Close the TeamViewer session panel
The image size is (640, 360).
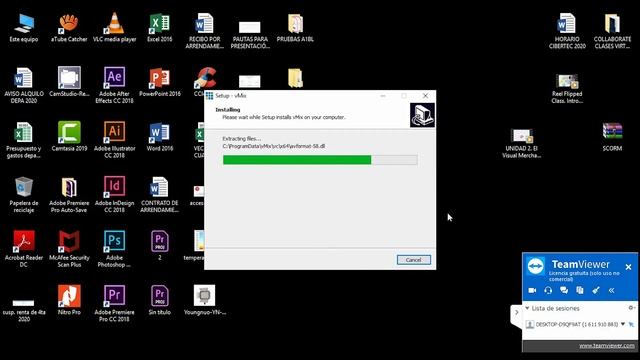tap(628, 267)
